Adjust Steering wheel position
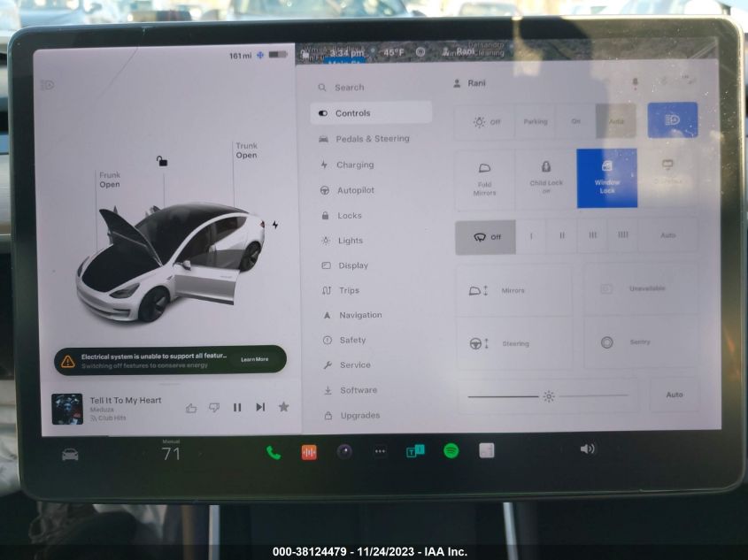This screenshot has height=560, width=748. [x=514, y=343]
